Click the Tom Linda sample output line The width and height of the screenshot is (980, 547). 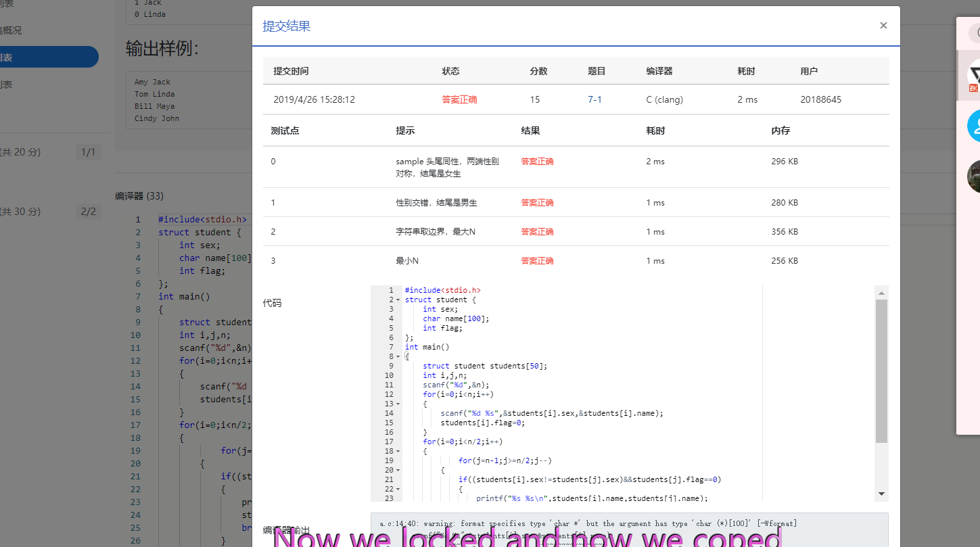pyautogui.click(x=154, y=94)
